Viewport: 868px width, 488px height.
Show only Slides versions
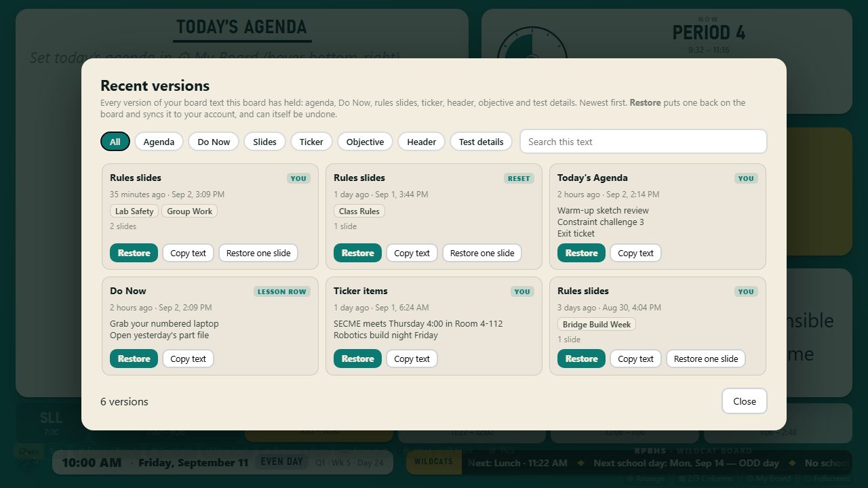(264, 142)
